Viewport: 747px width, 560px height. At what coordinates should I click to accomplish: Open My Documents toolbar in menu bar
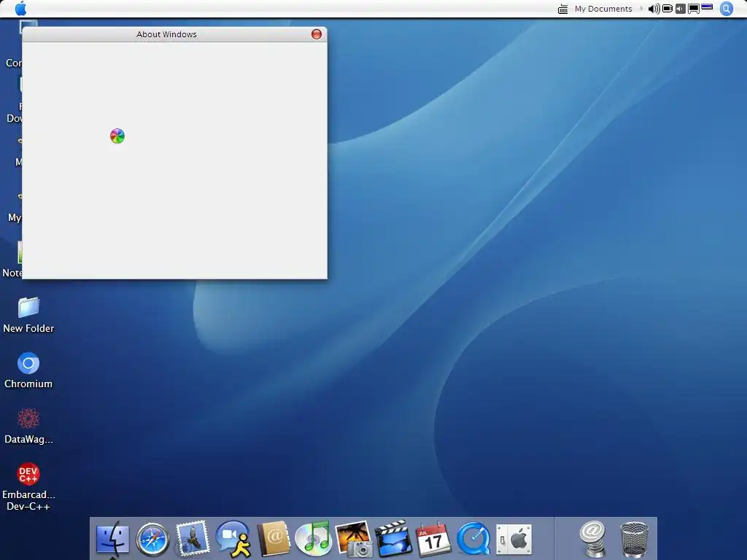603,9
